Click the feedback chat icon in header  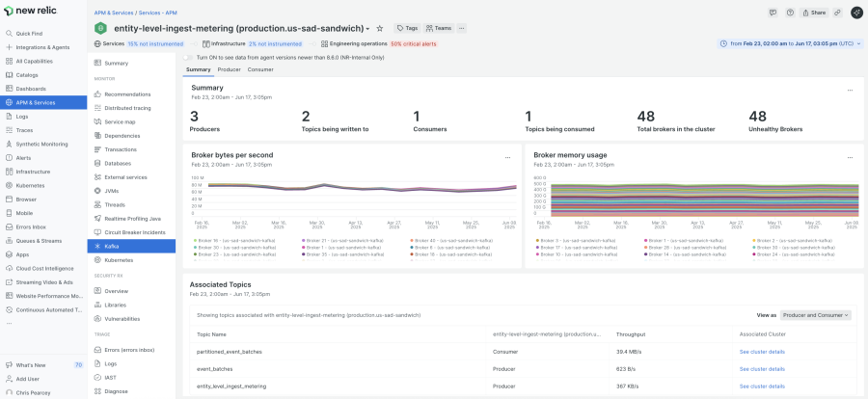773,13
